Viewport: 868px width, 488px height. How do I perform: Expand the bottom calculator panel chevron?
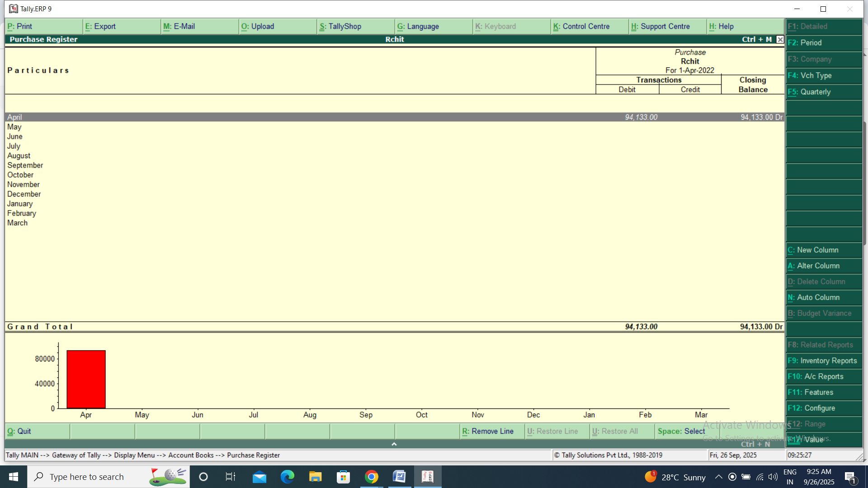pos(394,444)
